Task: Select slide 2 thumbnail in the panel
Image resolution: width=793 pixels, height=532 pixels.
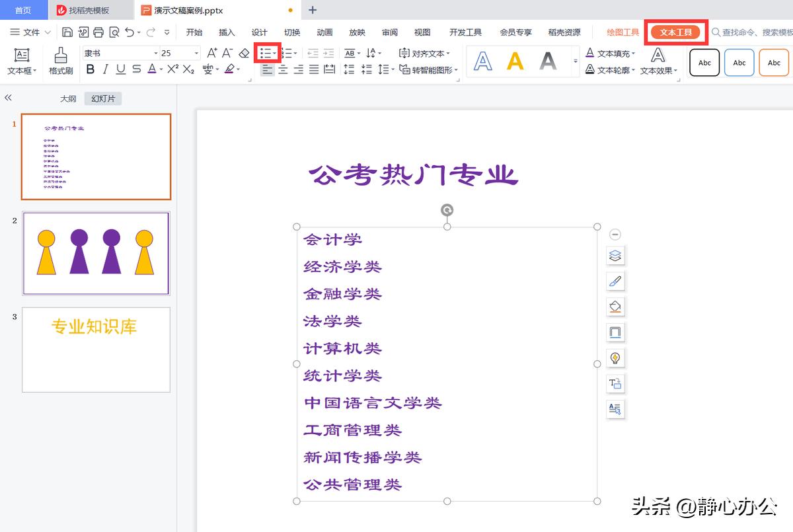Action: 96,253
